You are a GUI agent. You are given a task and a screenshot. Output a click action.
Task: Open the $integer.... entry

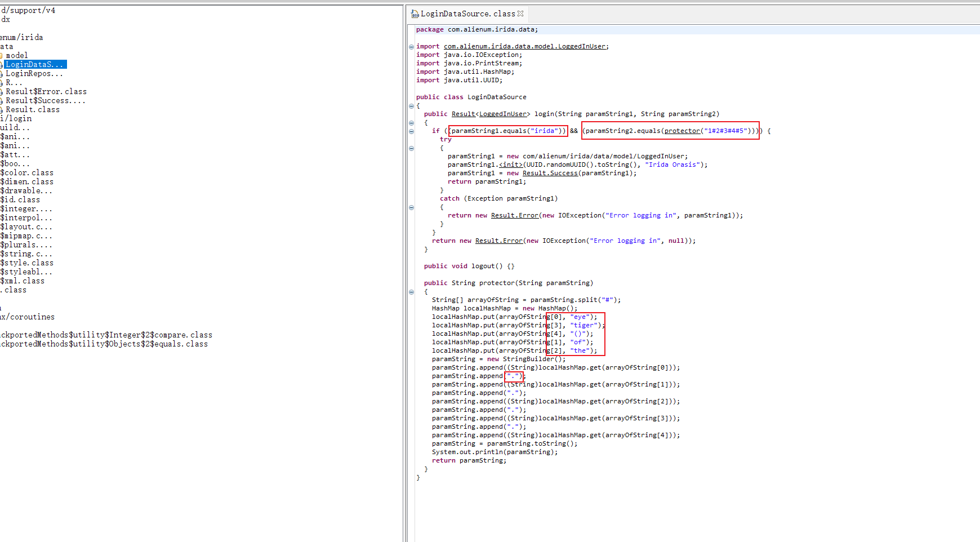[x=26, y=208]
